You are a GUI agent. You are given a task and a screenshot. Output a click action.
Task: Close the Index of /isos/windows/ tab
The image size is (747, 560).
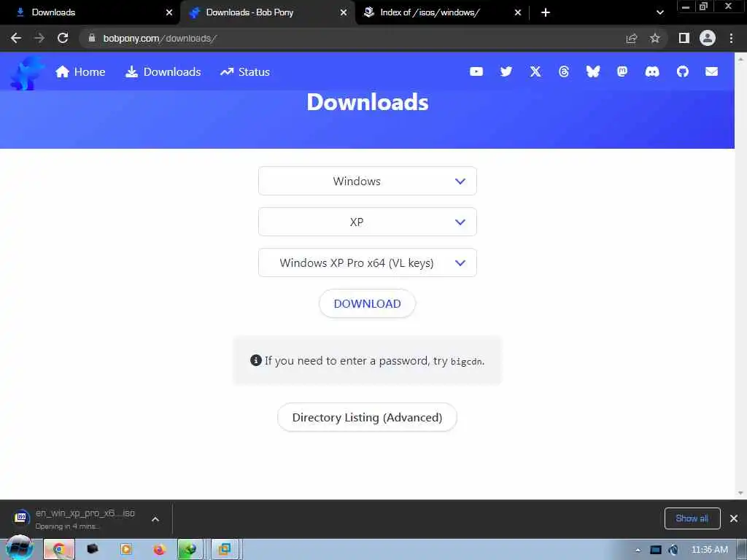(x=518, y=12)
